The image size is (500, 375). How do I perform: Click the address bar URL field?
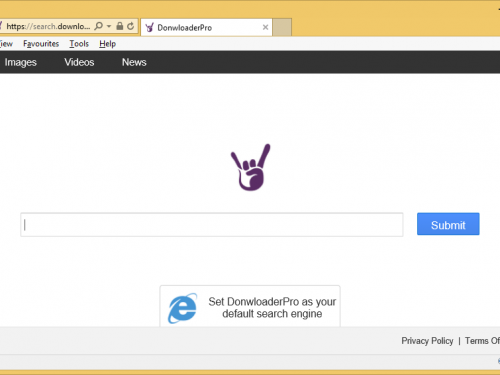(48, 26)
